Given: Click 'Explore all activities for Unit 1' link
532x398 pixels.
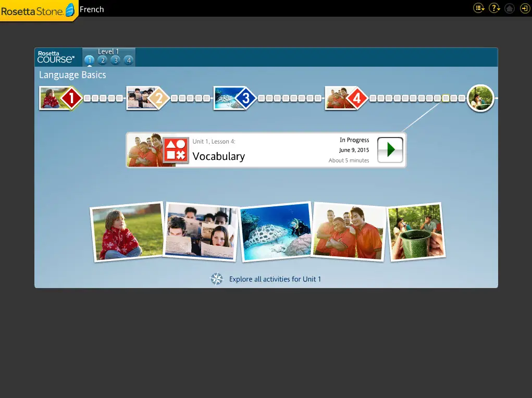Looking at the screenshot, I should 275,279.
